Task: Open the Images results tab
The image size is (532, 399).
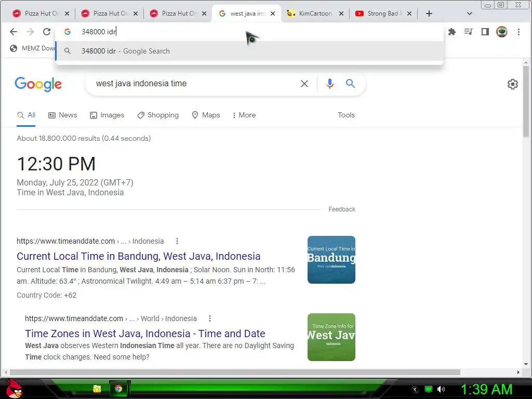Action: point(107,115)
